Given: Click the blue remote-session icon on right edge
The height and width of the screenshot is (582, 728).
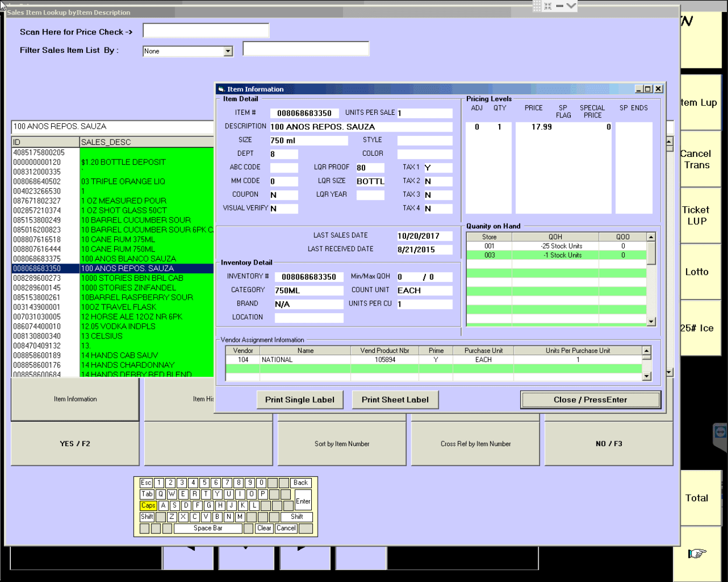Looking at the screenshot, I should [720, 432].
